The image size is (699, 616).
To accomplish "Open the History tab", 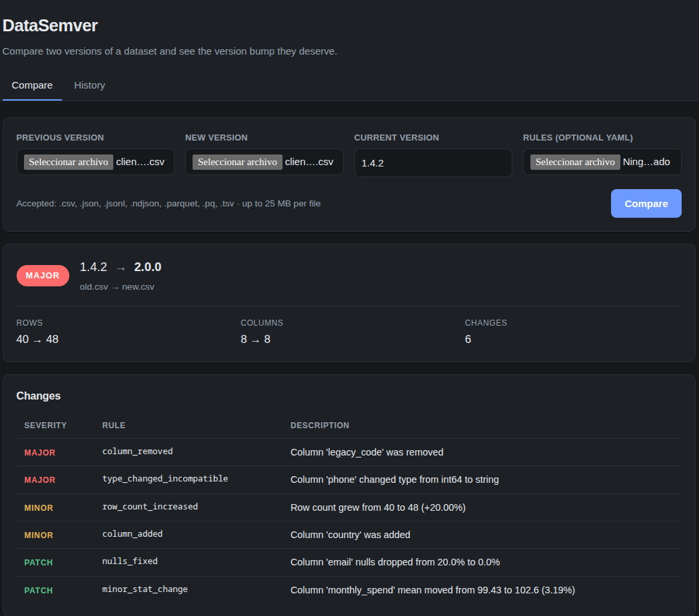I will click(x=89, y=85).
